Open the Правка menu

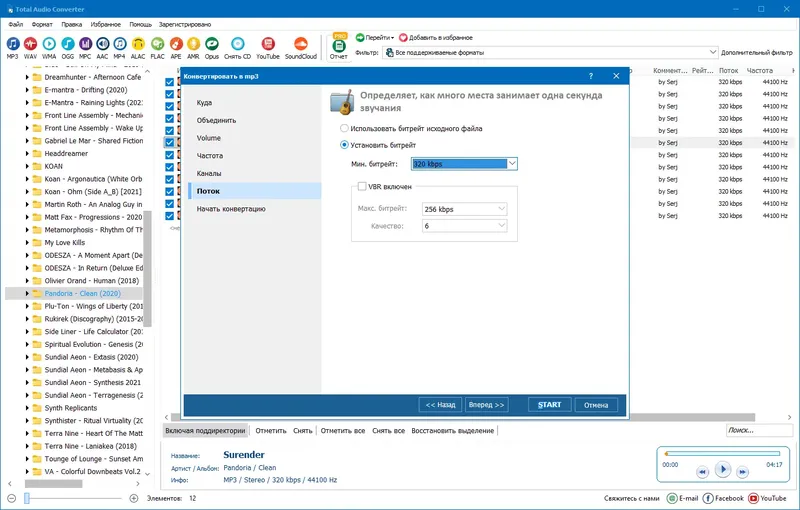coord(71,24)
